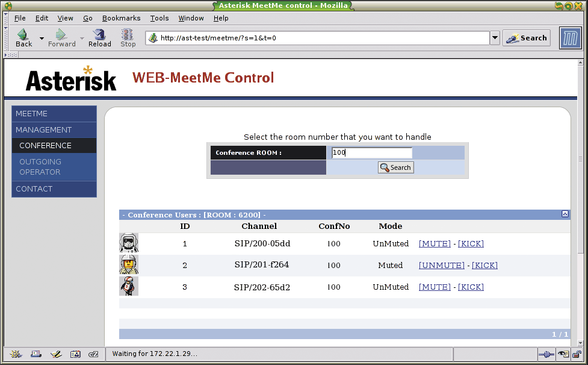Click the Conference ROOM input field
Screen dimensions: 588x365
[x=371, y=152]
